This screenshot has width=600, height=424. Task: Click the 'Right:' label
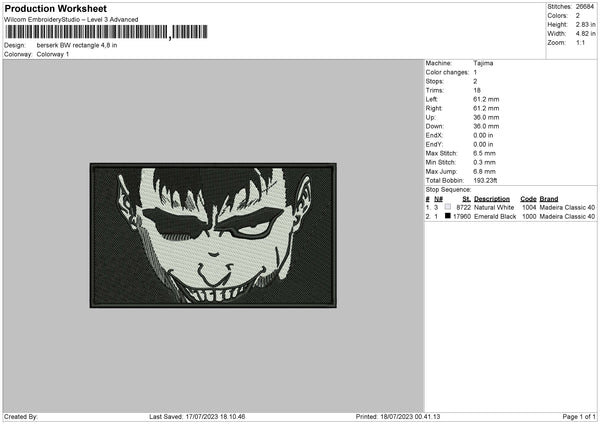pos(434,108)
